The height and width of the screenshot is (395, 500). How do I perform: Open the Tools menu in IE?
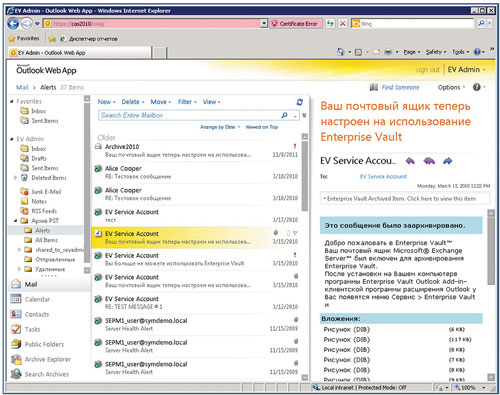[461, 52]
